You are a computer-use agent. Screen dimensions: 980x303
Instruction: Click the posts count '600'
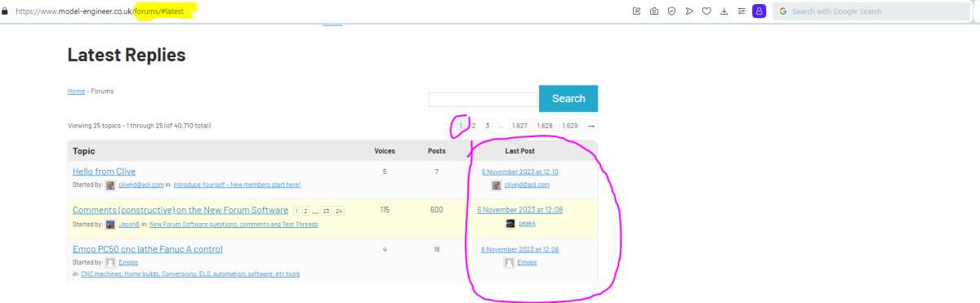437,210
